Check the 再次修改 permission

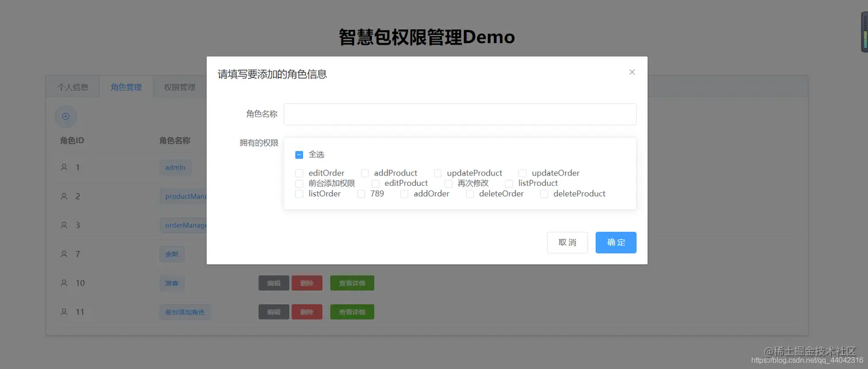pos(448,184)
